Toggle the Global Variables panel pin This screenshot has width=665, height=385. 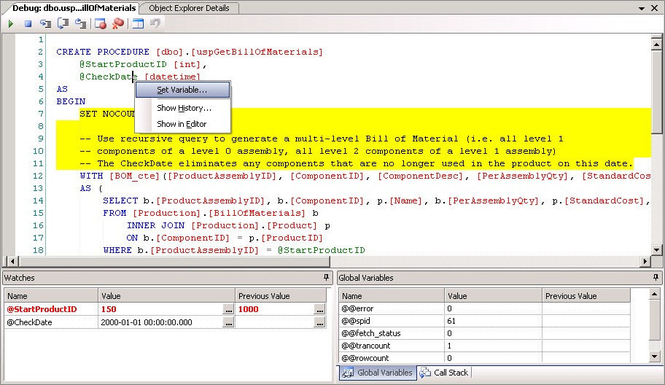pyautogui.click(x=656, y=277)
